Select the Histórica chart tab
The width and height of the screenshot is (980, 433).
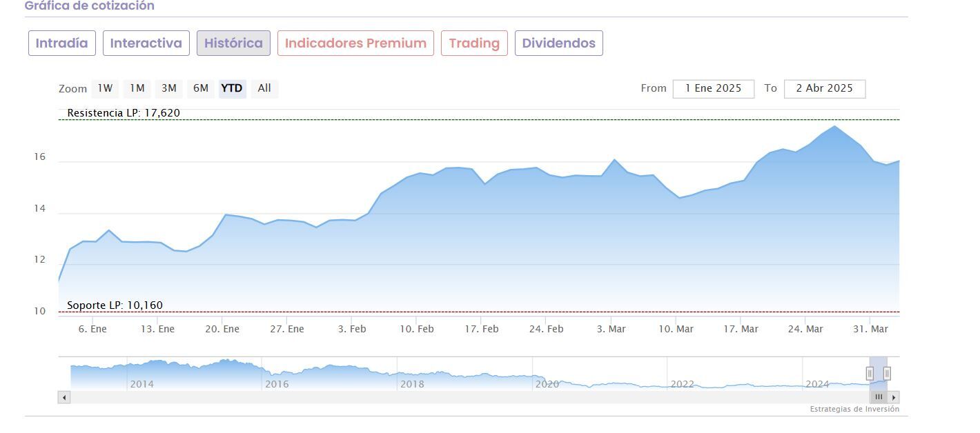[x=233, y=43]
